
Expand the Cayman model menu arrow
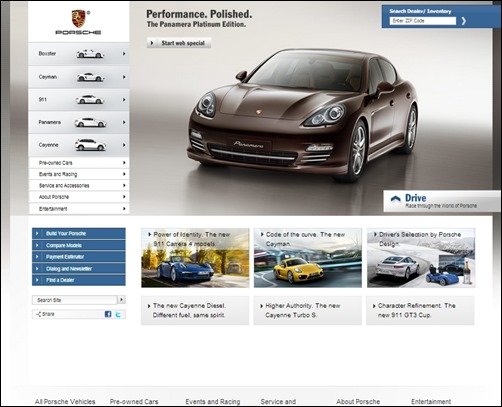point(124,77)
